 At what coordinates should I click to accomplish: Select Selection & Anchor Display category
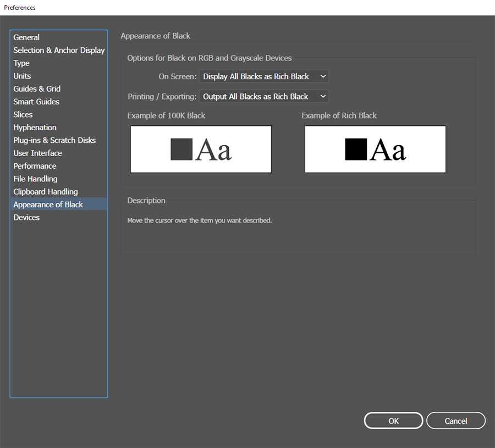click(59, 50)
